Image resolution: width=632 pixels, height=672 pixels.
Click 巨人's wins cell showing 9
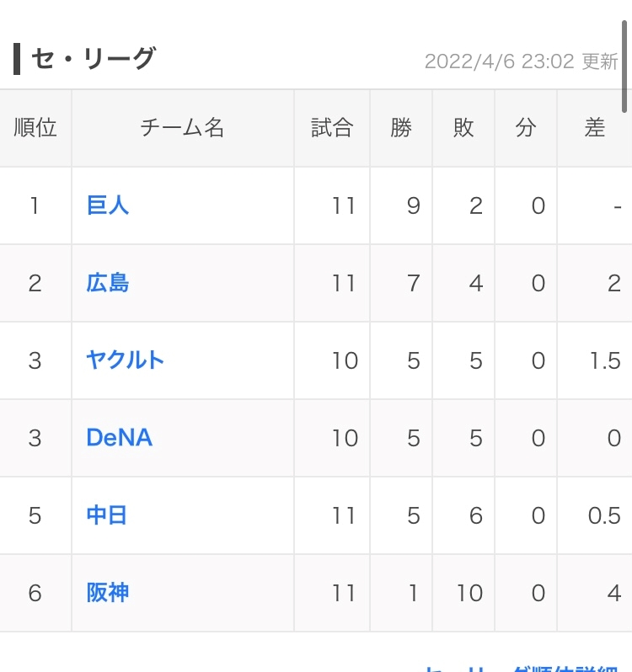tap(413, 205)
